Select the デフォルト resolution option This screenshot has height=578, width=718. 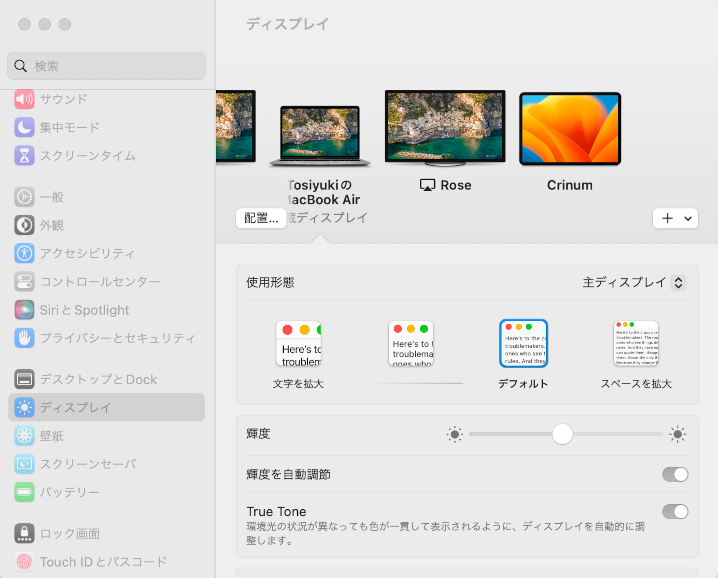[x=523, y=345]
